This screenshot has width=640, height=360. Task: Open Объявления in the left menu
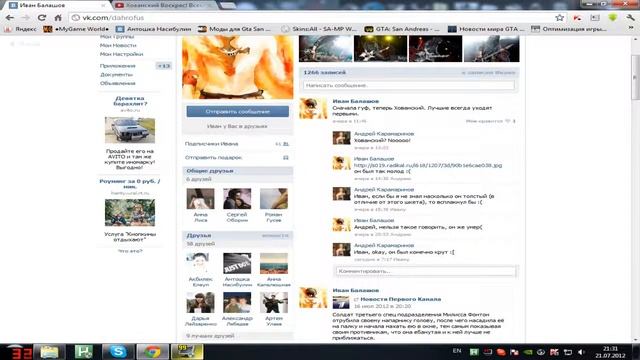[118, 83]
